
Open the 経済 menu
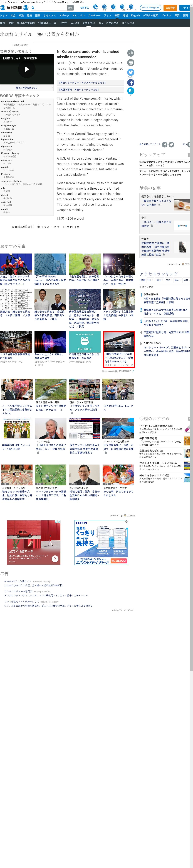point(29,16)
